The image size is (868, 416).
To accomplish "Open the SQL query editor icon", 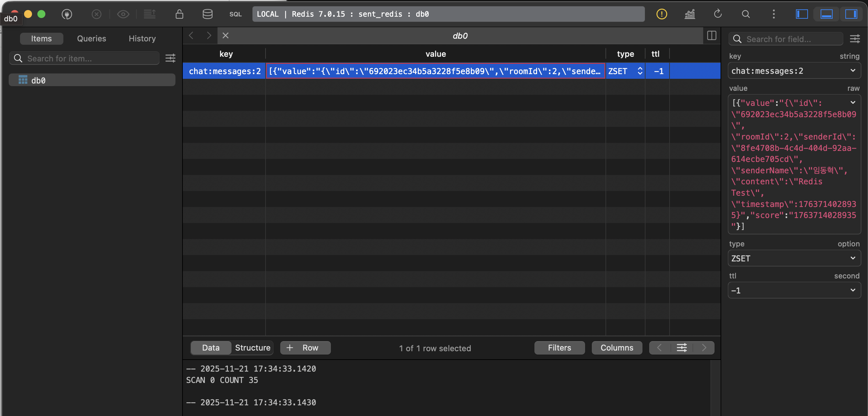I will (x=235, y=14).
